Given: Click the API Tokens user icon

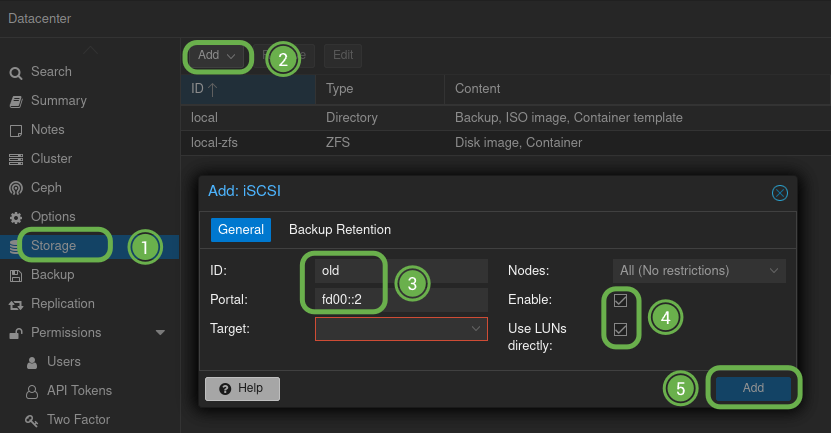Looking at the screenshot, I should tap(32, 392).
